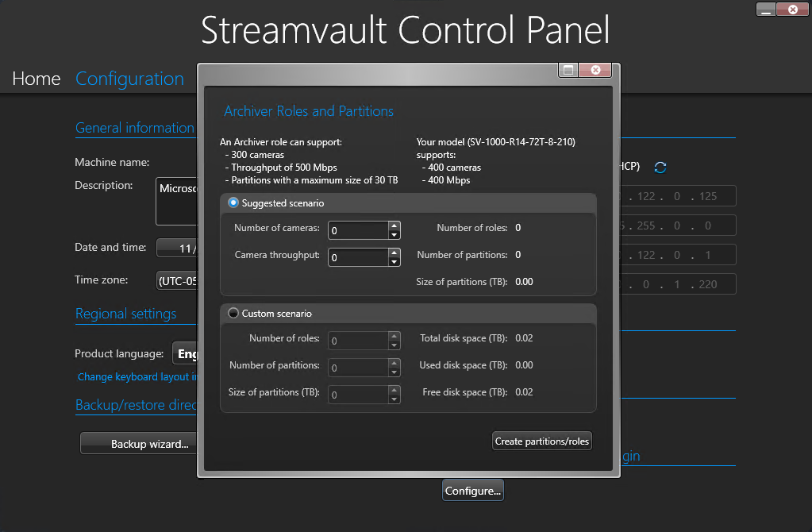Click the Create partitions/roles button
Image resolution: width=812 pixels, height=532 pixels.
coord(541,441)
